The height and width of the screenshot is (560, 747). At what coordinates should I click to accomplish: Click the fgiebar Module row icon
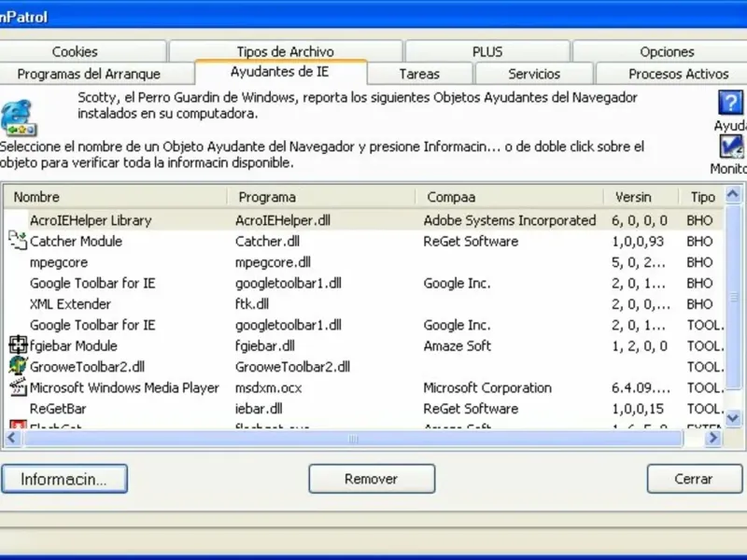click(x=18, y=344)
